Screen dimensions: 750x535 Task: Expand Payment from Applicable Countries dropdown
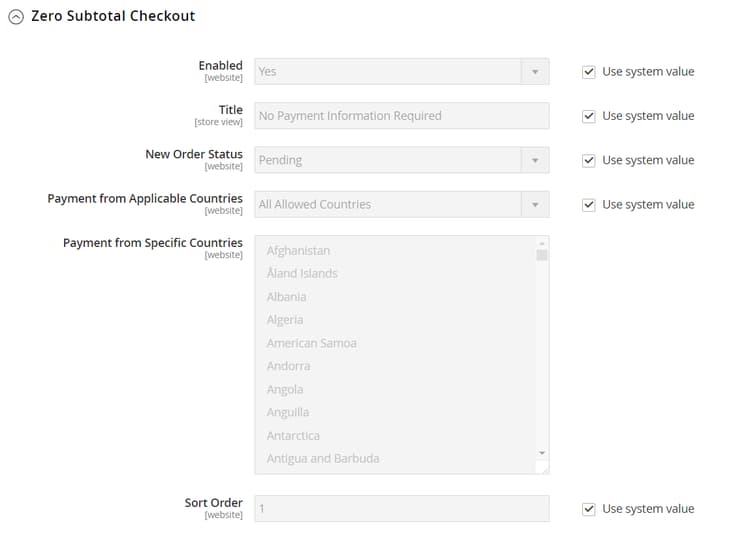(401, 204)
